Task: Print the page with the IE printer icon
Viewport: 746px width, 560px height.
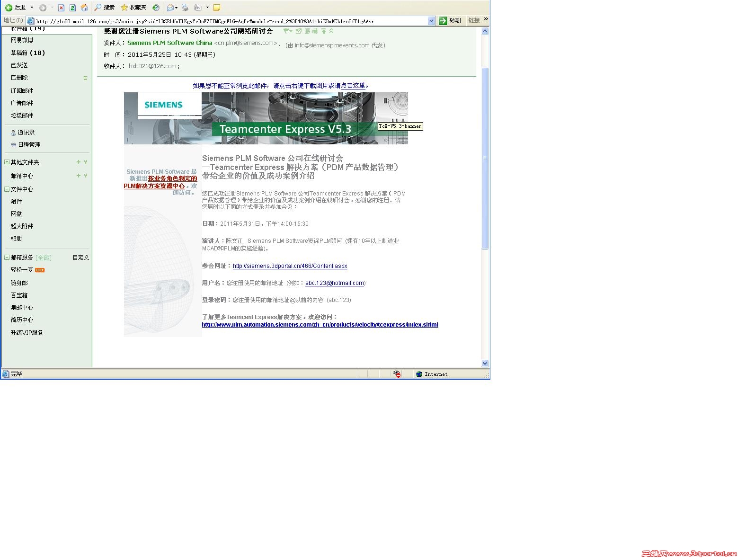Action: point(185,8)
